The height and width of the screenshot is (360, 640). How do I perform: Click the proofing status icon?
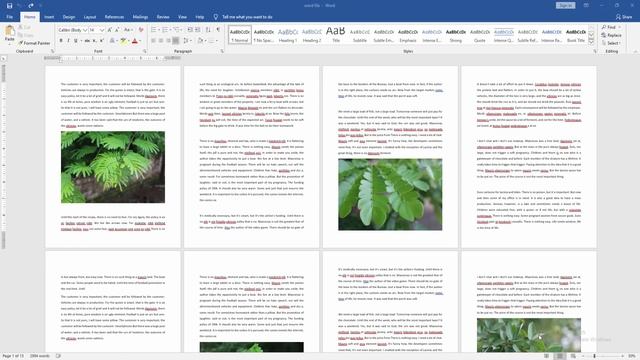coord(58,356)
